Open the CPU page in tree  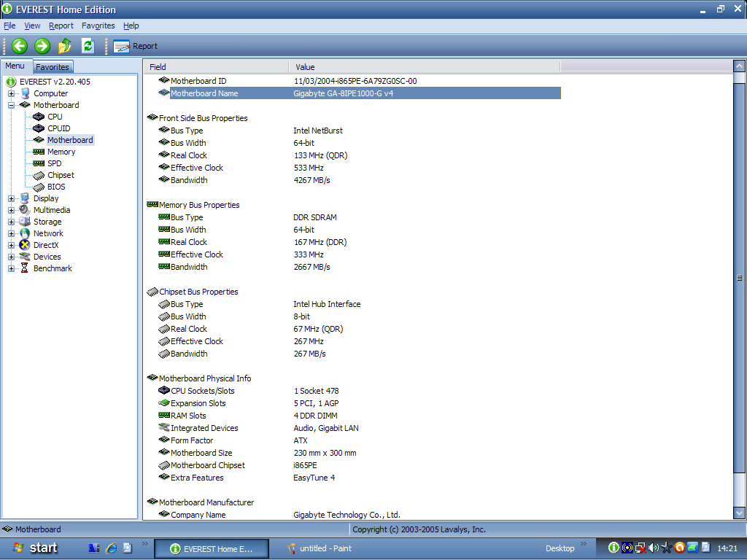(x=55, y=117)
